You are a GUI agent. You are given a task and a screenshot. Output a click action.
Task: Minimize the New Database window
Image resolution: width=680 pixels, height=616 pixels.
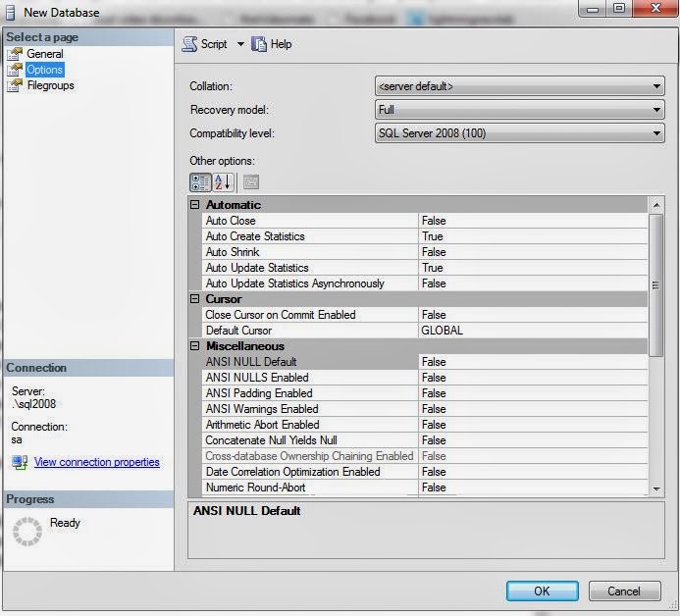(x=593, y=9)
